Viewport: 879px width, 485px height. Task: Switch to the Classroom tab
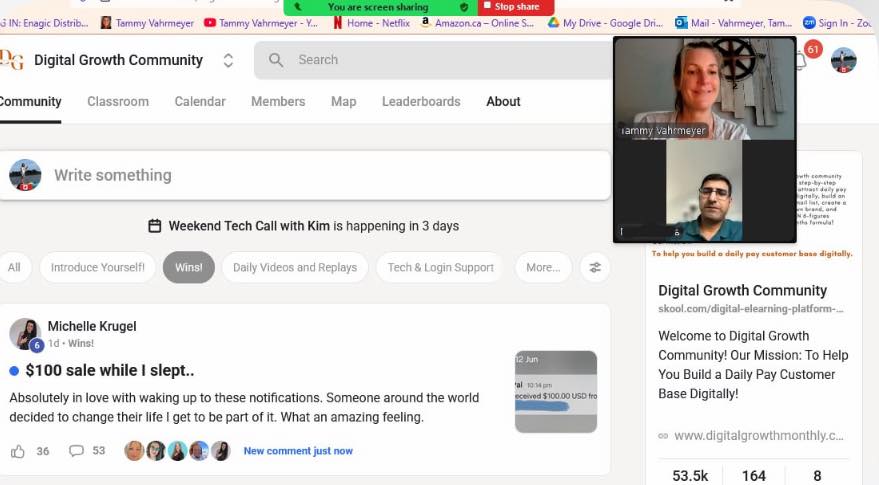point(118,101)
